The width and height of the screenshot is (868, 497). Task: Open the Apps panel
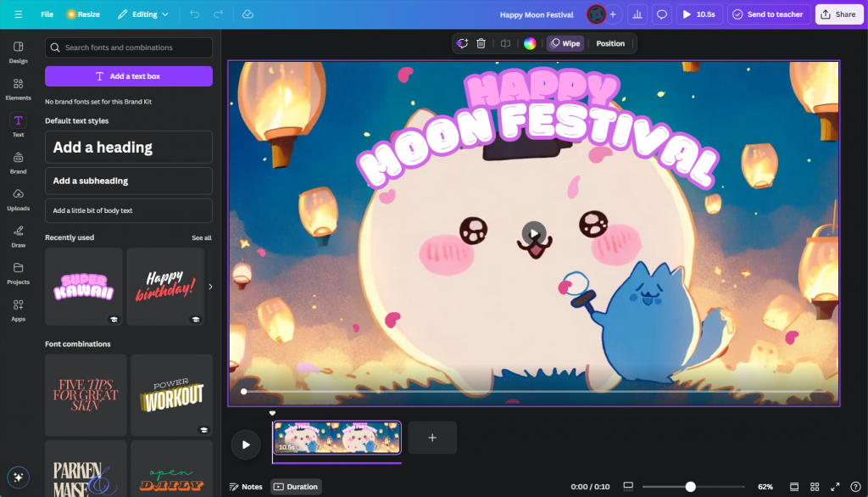[x=19, y=310]
